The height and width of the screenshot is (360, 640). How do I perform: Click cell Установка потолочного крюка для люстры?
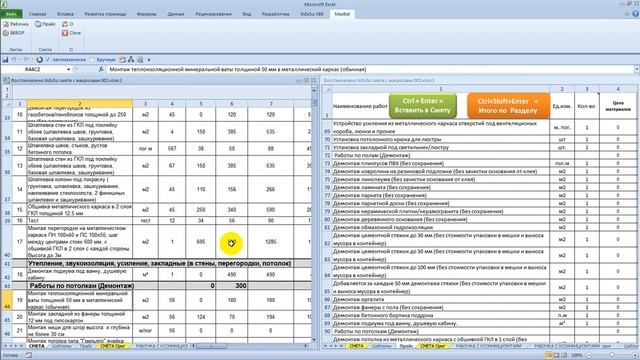click(440, 139)
